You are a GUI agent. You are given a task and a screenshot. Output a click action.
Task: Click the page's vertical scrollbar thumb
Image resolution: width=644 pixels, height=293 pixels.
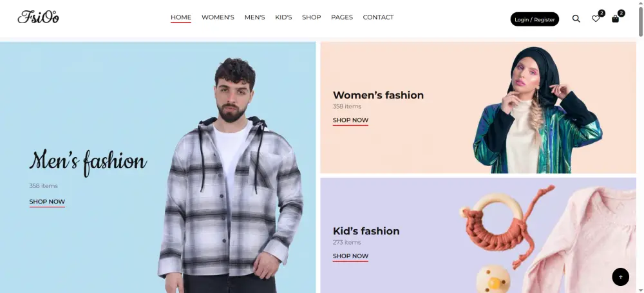pyautogui.click(x=641, y=21)
